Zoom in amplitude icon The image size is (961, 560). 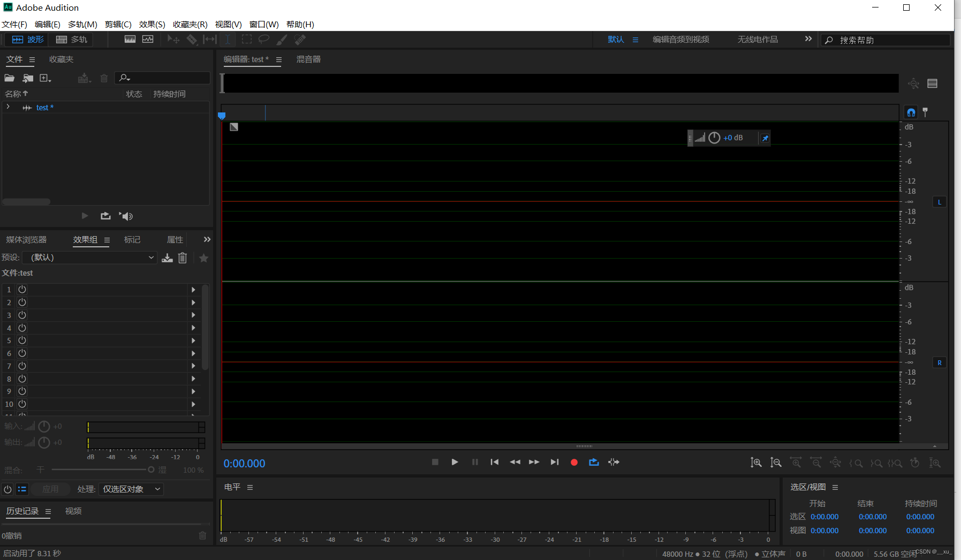756,463
